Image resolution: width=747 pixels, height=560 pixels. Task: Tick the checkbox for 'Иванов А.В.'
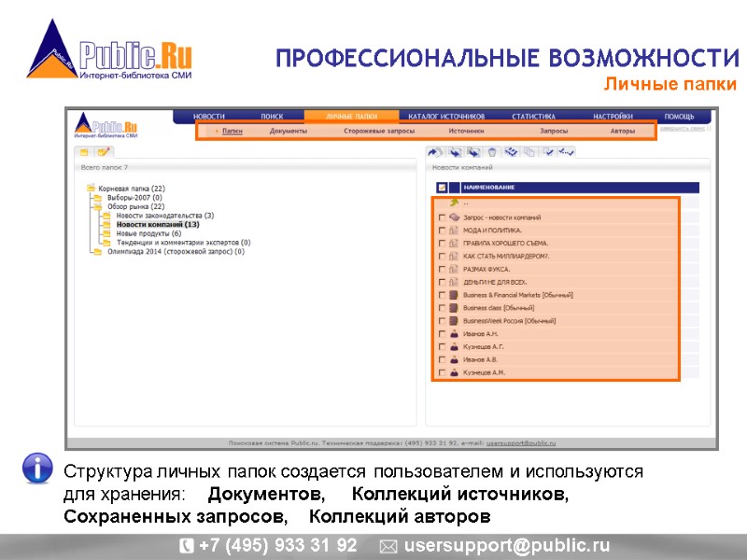(x=442, y=359)
